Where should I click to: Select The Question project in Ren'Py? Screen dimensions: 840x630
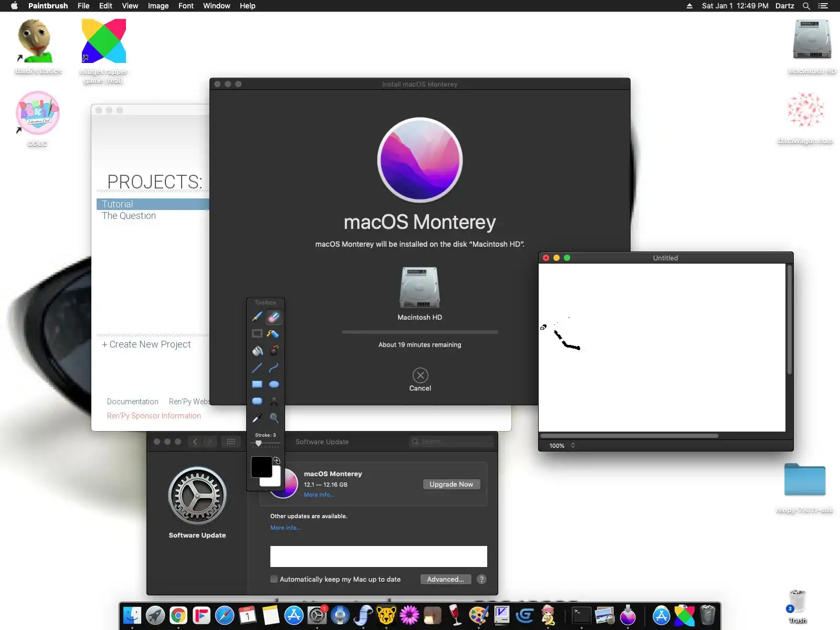coord(129,216)
